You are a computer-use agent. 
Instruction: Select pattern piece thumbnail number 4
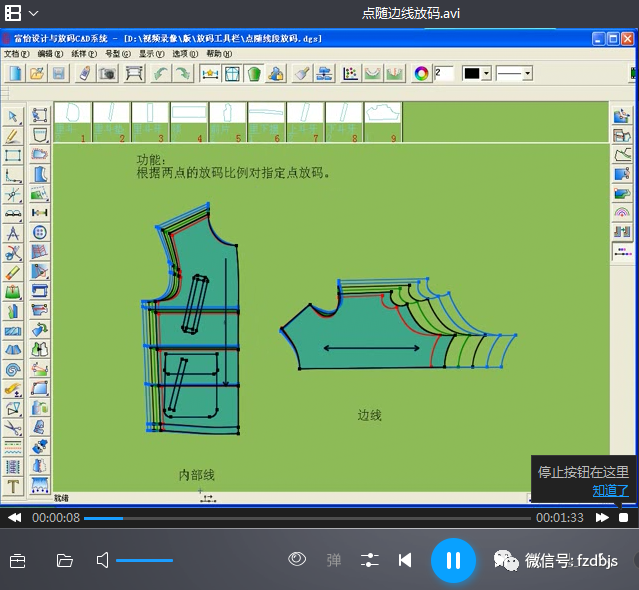point(189,122)
